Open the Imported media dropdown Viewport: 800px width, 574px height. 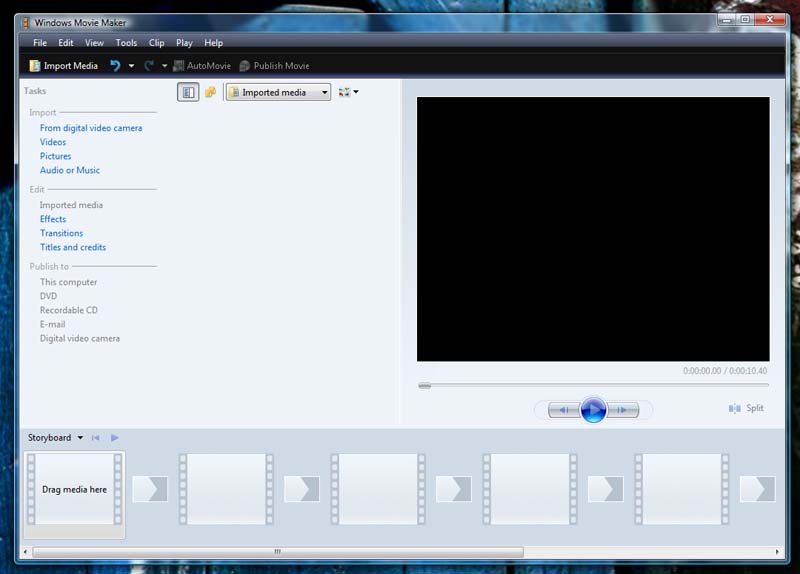278,92
